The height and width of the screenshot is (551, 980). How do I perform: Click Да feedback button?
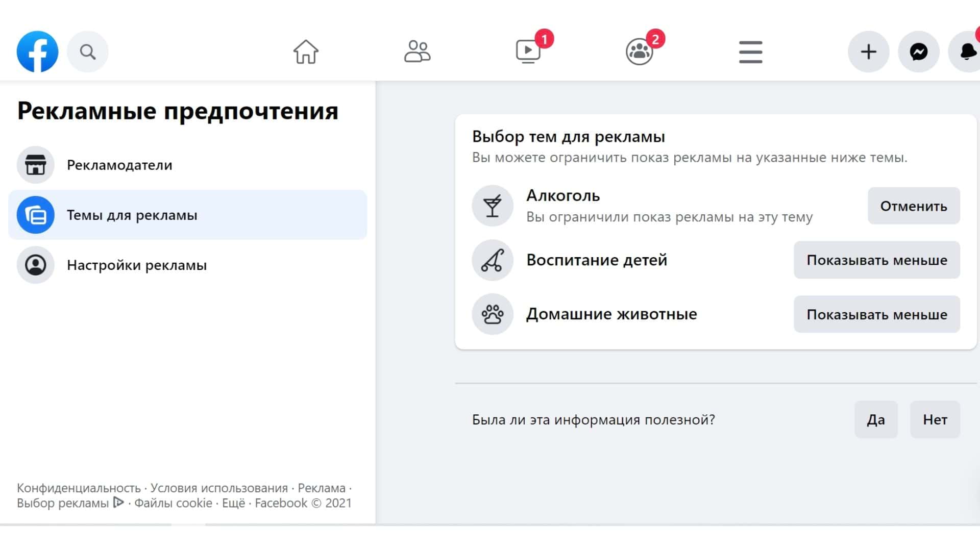click(875, 419)
